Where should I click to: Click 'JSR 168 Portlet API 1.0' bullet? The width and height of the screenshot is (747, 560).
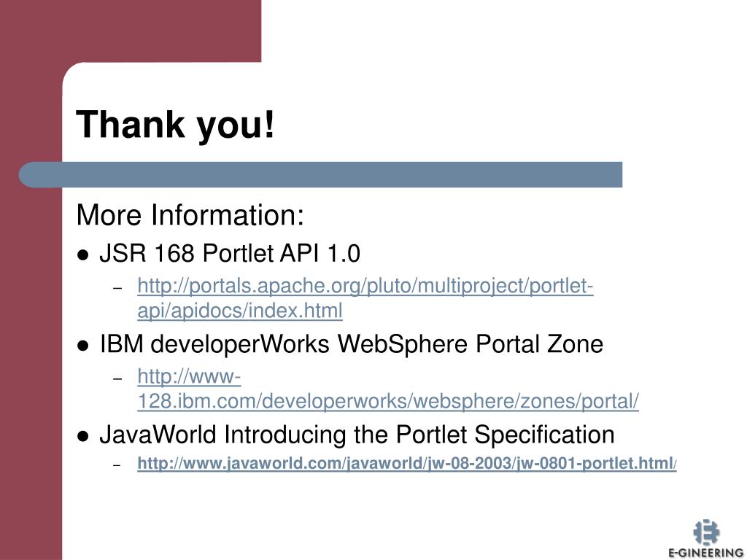[230, 253]
